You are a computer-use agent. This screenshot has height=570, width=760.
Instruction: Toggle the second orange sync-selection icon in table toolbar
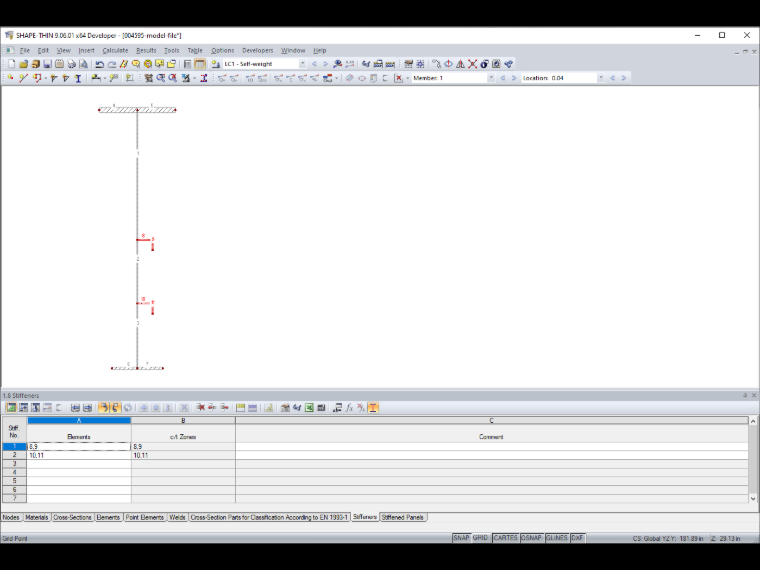click(x=115, y=408)
